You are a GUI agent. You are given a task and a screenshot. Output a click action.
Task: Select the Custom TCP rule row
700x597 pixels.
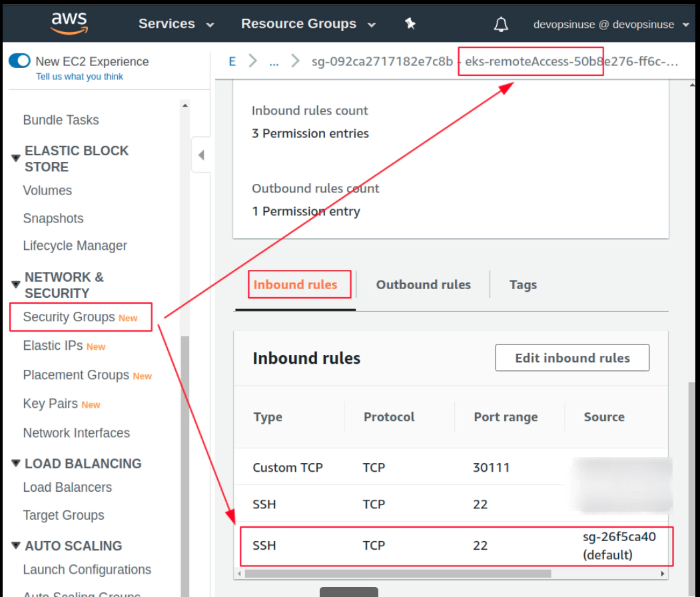click(x=451, y=468)
